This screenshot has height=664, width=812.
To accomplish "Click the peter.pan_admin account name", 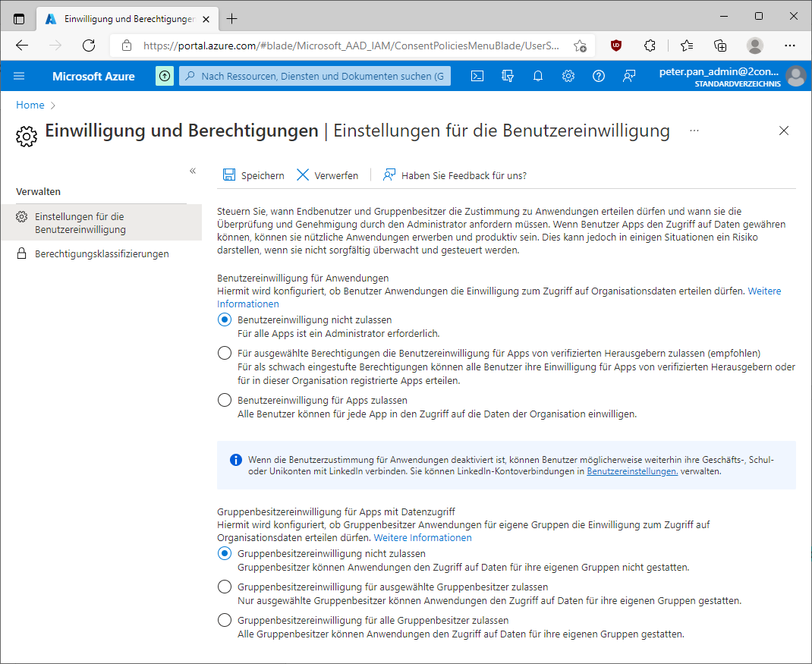I will pos(719,72).
